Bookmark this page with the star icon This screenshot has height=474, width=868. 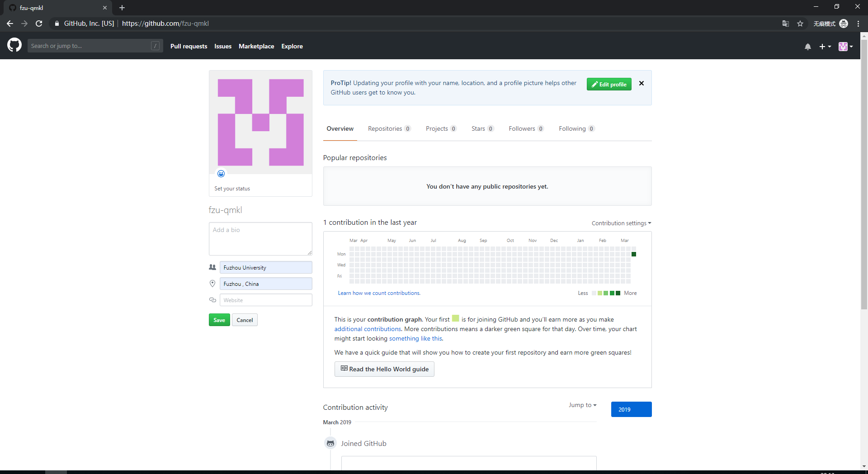click(800, 24)
